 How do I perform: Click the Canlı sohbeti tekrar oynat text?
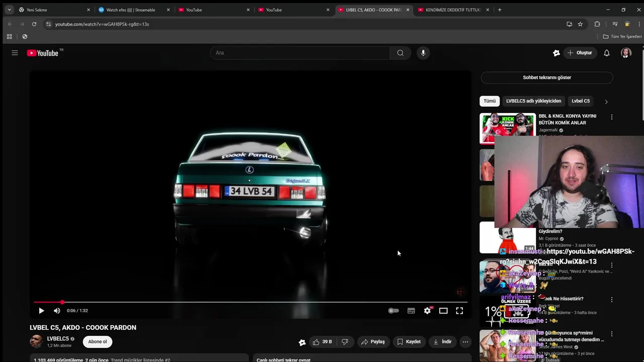[x=283, y=359]
